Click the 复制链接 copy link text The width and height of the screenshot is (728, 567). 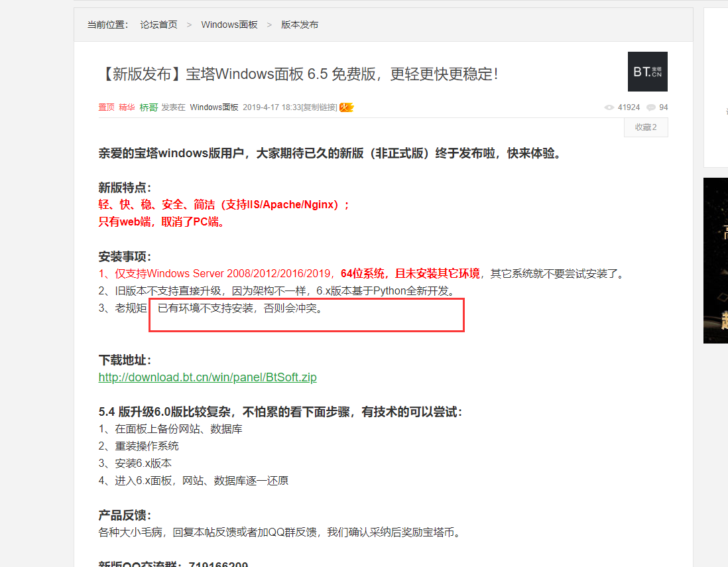coord(320,107)
